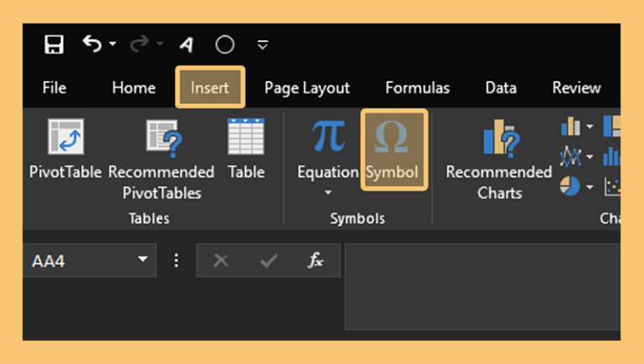Click the Save icon in quick access toolbar
Image resolution: width=644 pixels, height=364 pixels.
tap(54, 44)
